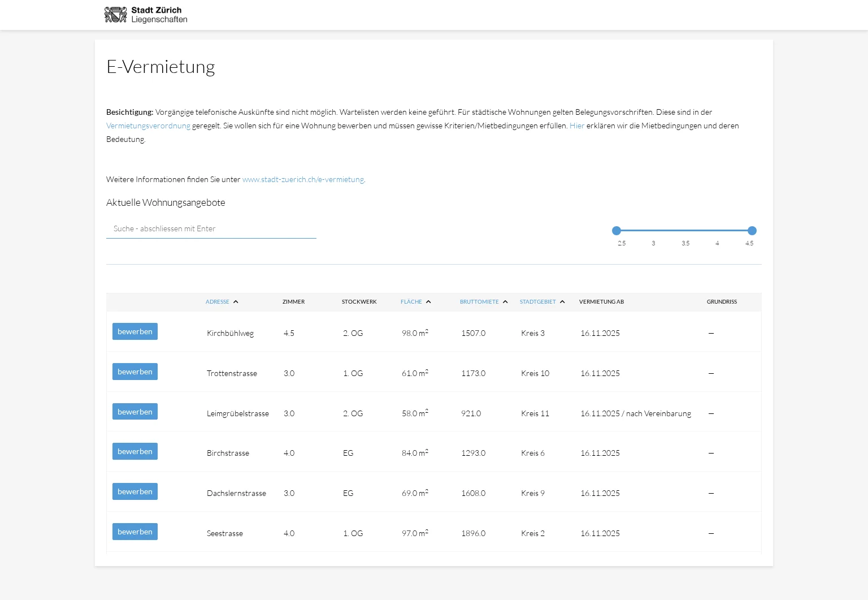Apply for the Seestrasse apartment
The height and width of the screenshot is (600, 868).
coord(135,532)
